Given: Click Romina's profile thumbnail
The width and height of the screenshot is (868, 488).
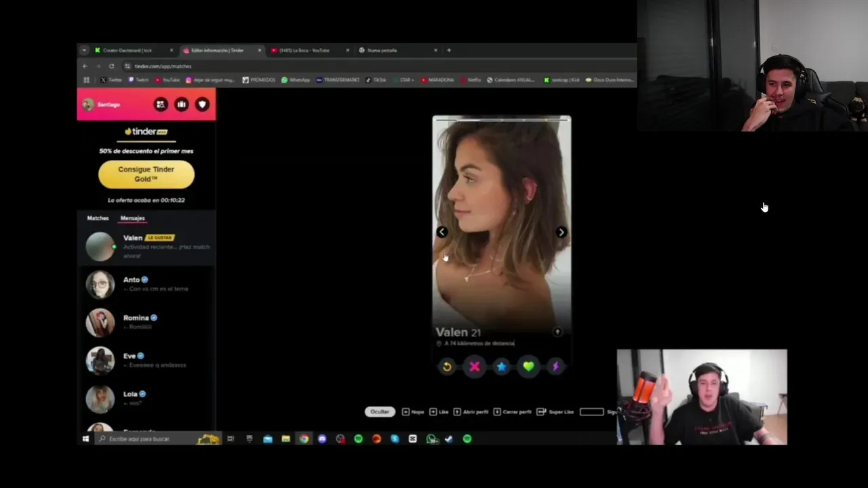Looking at the screenshot, I should tap(100, 323).
